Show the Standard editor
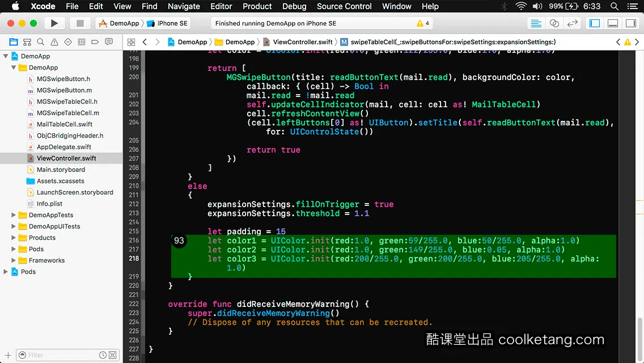This screenshot has height=363, width=644. pyautogui.click(x=536, y=23)
